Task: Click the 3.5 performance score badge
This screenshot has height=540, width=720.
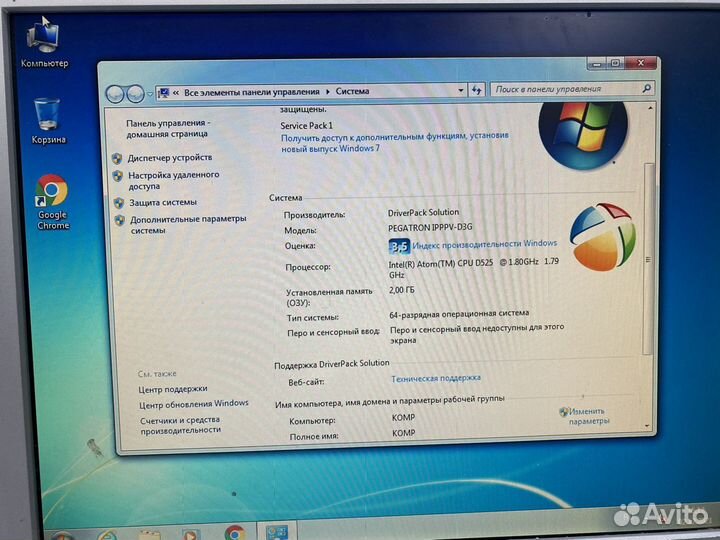Action: point(398,245)
